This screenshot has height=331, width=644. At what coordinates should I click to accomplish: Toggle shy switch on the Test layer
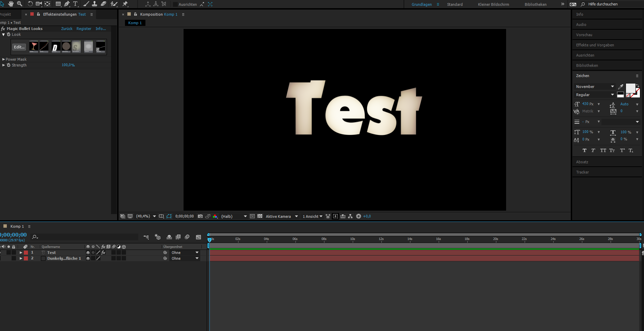(x=88, y=253)
